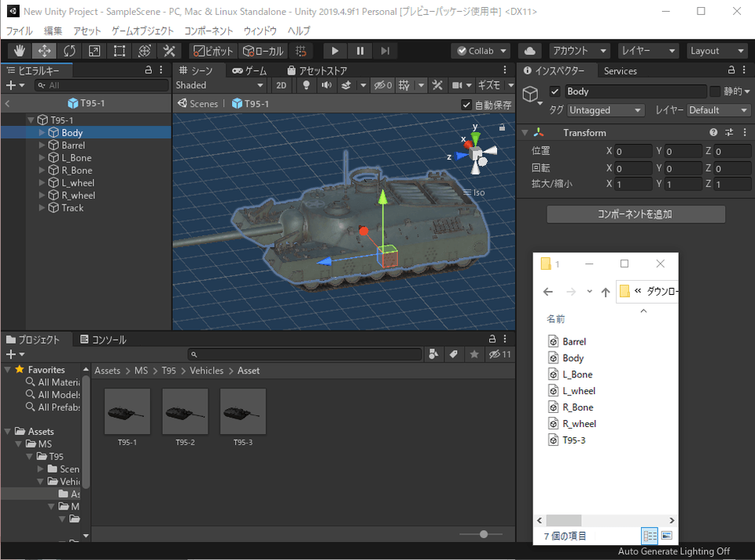The width and height of the screenshot is (755, 560).
Task: Expand Barrel in hierarchy
Action: (x=42, y=145)
